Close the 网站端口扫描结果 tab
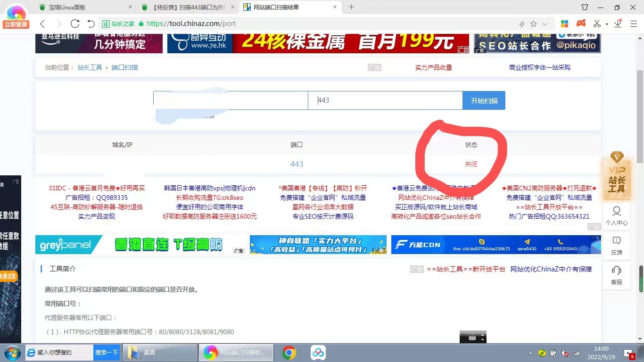The image size is (644, 362). click(335, 8)
